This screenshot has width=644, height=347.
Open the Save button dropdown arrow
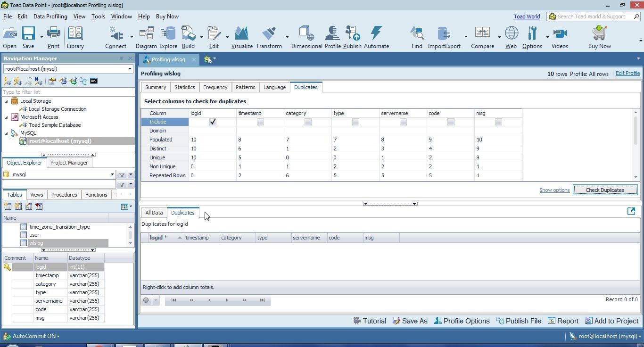(x=41, y=37)
